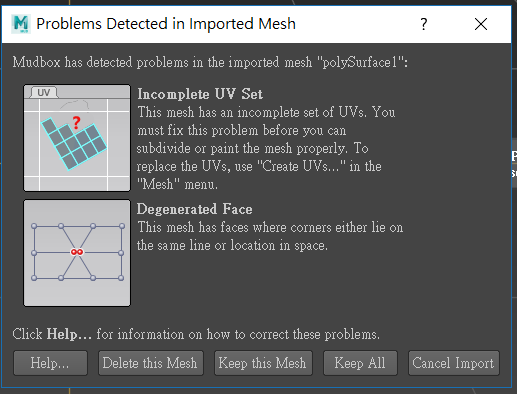Choose Delete this Mesh
This screenshot has height=394, width=517.
point(151,363)
